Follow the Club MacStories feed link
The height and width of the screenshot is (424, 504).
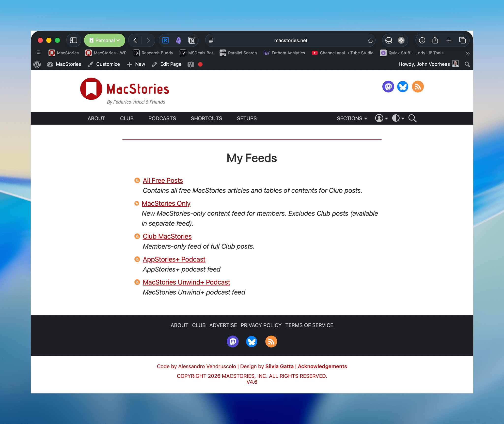[167, 236]
